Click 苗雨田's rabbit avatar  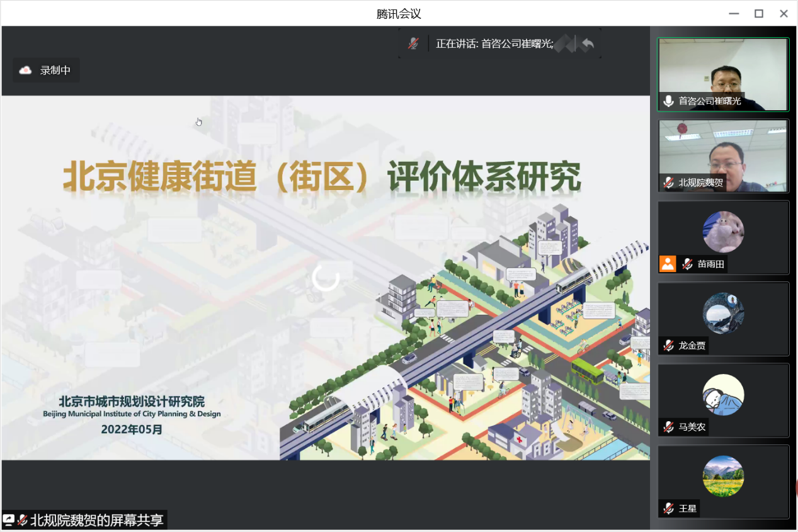[x=723, y=232]
